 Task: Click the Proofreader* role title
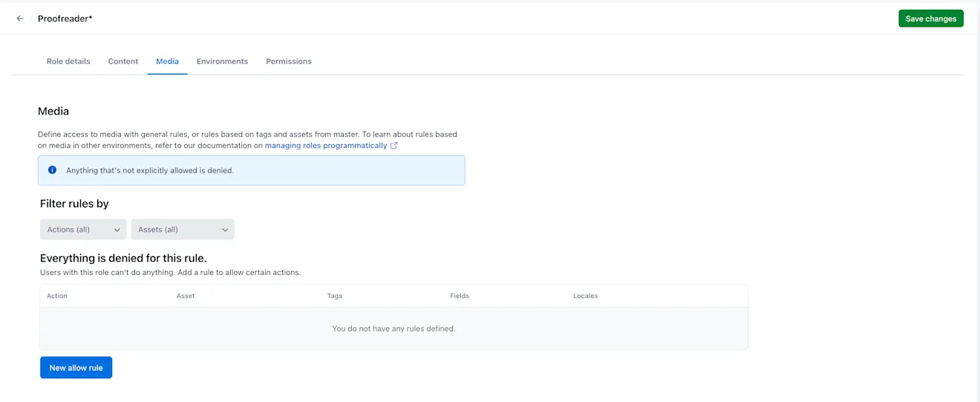65,19
